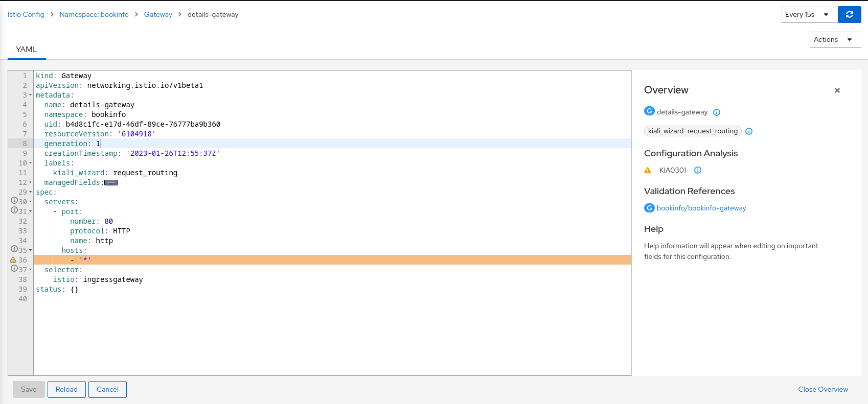Click the Gateway badge beside bookinfo-gateway reference
Screen dimensions: 868x404
pos(649,208)
